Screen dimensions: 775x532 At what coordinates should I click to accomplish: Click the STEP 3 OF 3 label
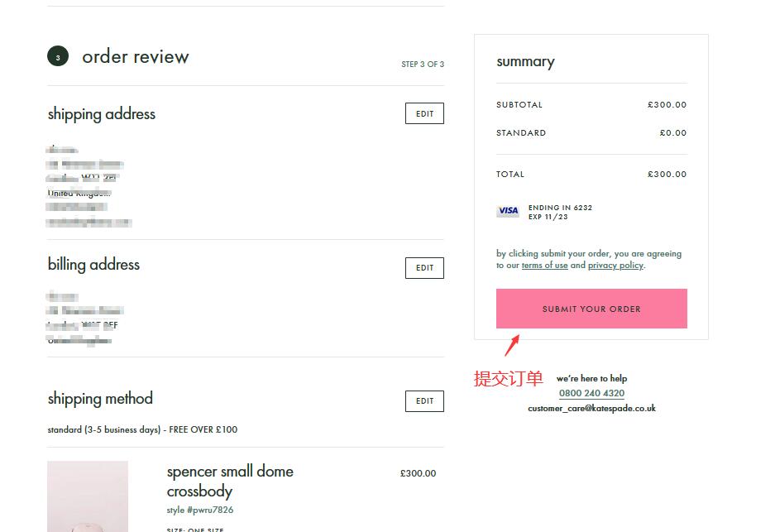tap(423, 65)
